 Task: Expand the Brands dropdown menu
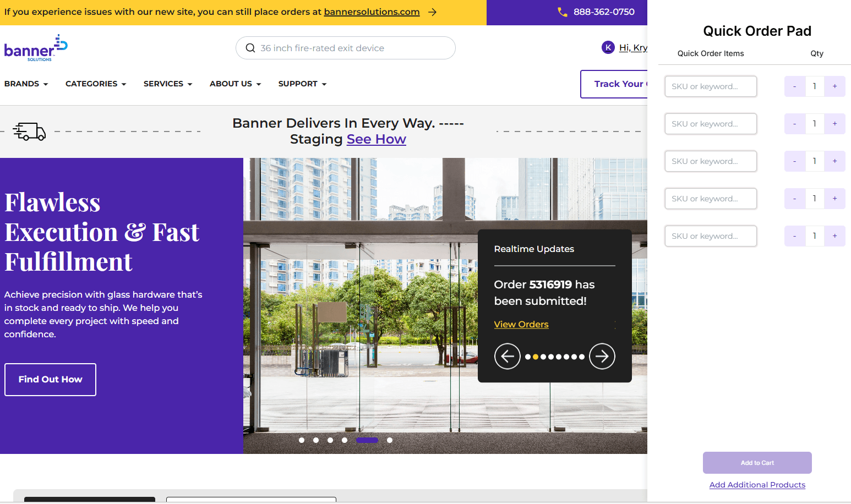pyautogui.click(x=26, y=84)
